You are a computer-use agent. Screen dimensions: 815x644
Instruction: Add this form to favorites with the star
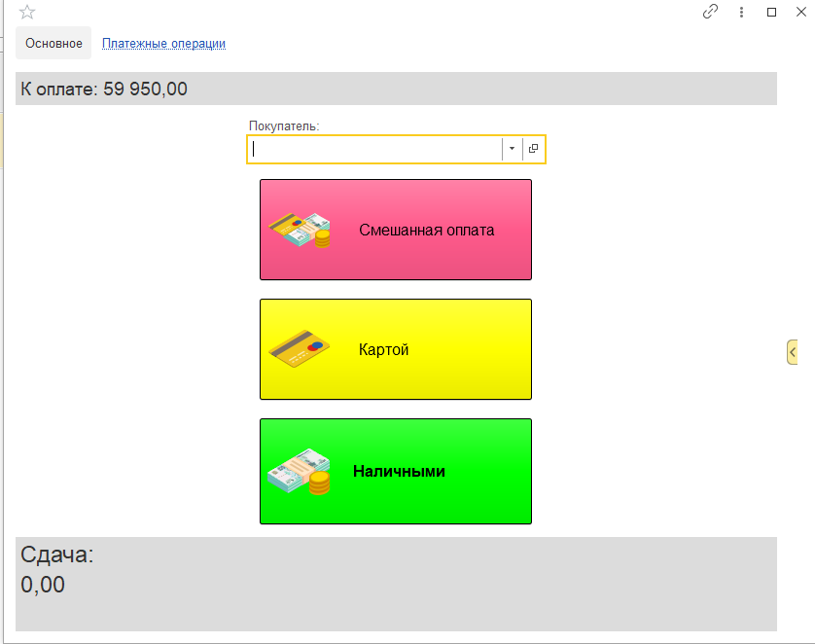coord(27,12)
